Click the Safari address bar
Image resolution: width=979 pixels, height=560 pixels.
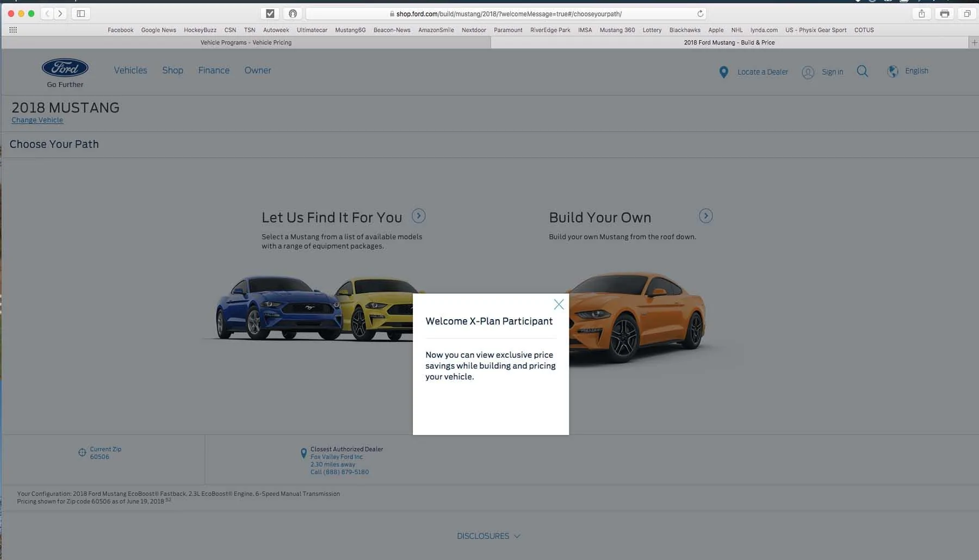tap(506, 14)
